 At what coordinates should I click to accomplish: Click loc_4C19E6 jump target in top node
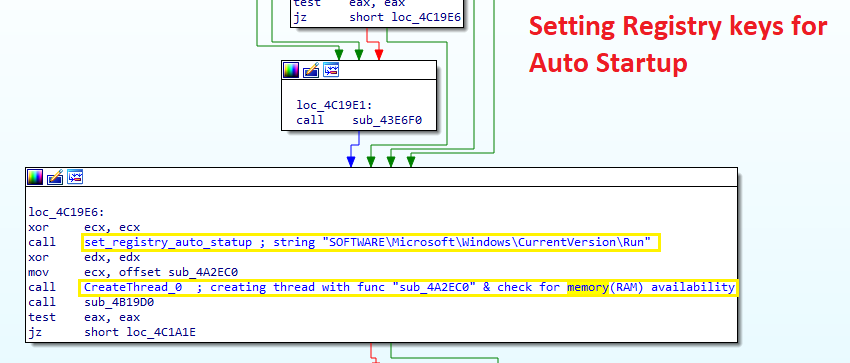click(427, 18)
